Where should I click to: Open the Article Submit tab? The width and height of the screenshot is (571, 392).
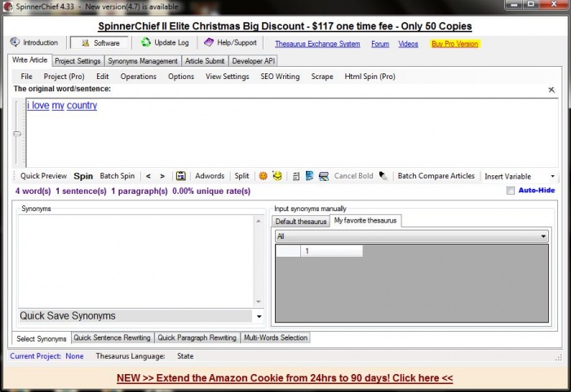point(205,61)
